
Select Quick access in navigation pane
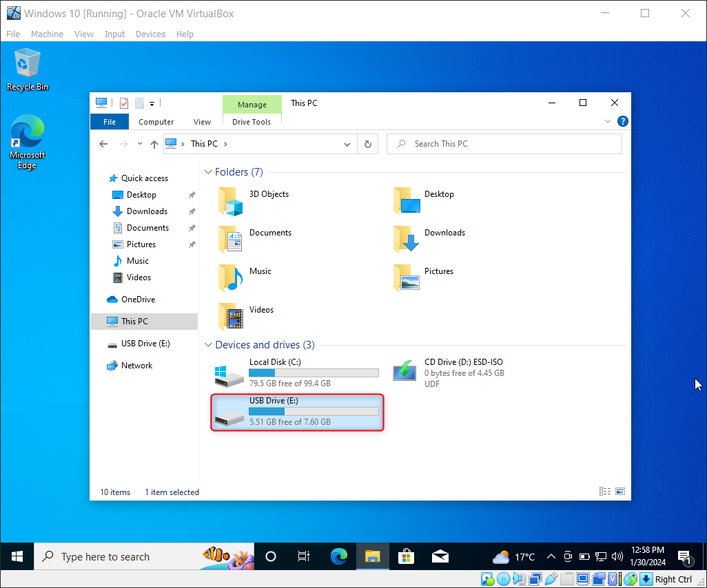click(x=144, y=178)
